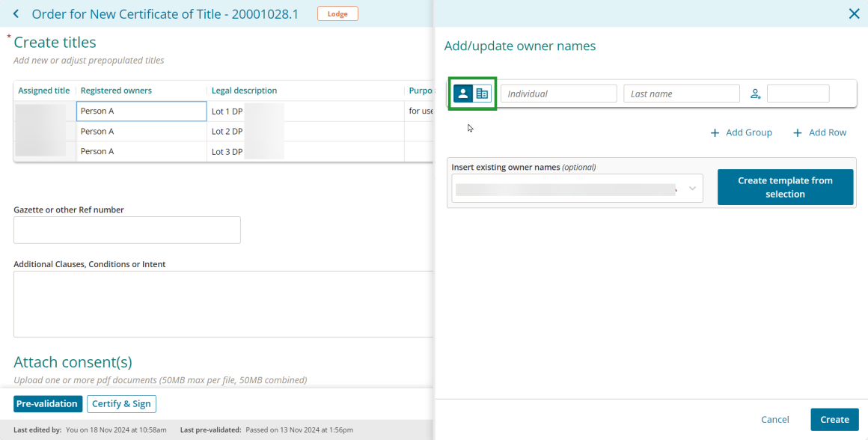The width and height of the screenshot is (868, 440).
Task: Click the Attach consent(s) heading
Action: point(73,362)
